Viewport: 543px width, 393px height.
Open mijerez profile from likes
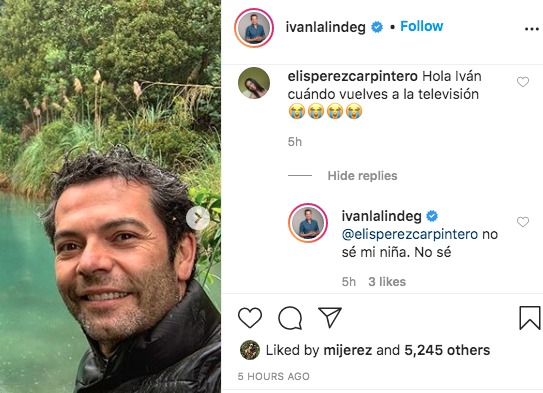click(x=348, y=350)
